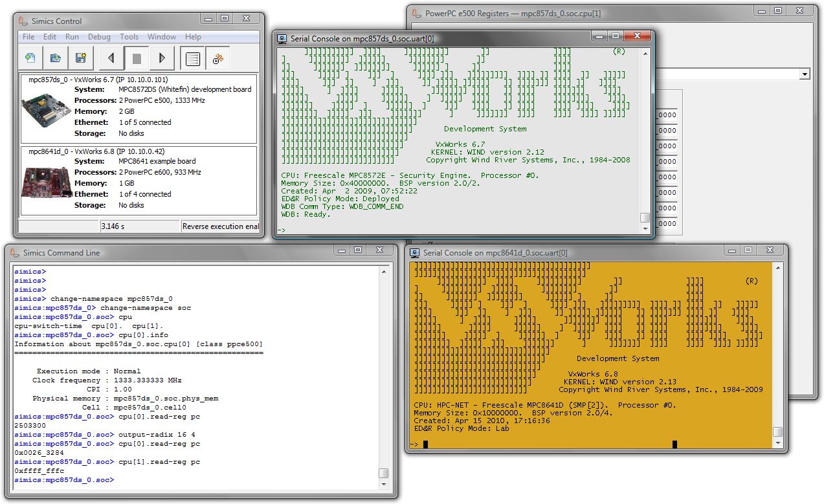Click the Physical memory mpc857ds_0.soc.phys_mem line
Image resolution: width=824 pixels, height=504 pixels.
126,399
